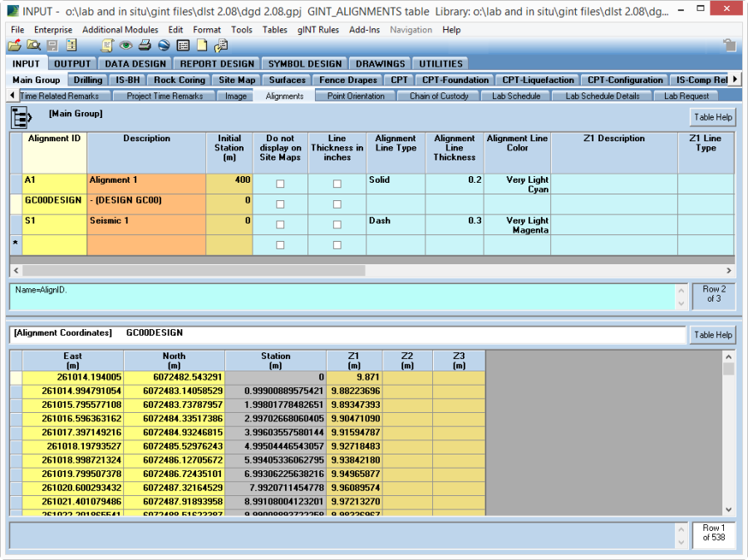
Task: Open the gINT Rules menu
Action: (x=317, y=29)
